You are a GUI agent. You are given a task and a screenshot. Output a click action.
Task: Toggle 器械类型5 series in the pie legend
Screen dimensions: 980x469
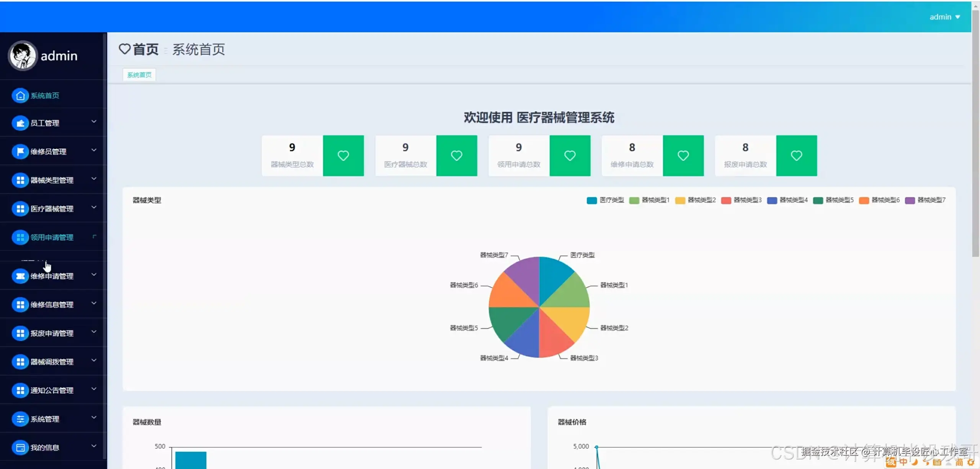(833, 200)
